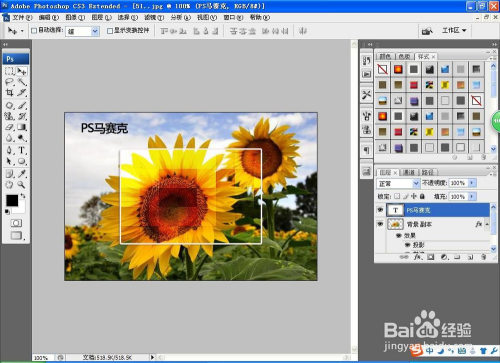Hide the 背景 副本 layer
The image size is (500, 363).
coord(380,224)
